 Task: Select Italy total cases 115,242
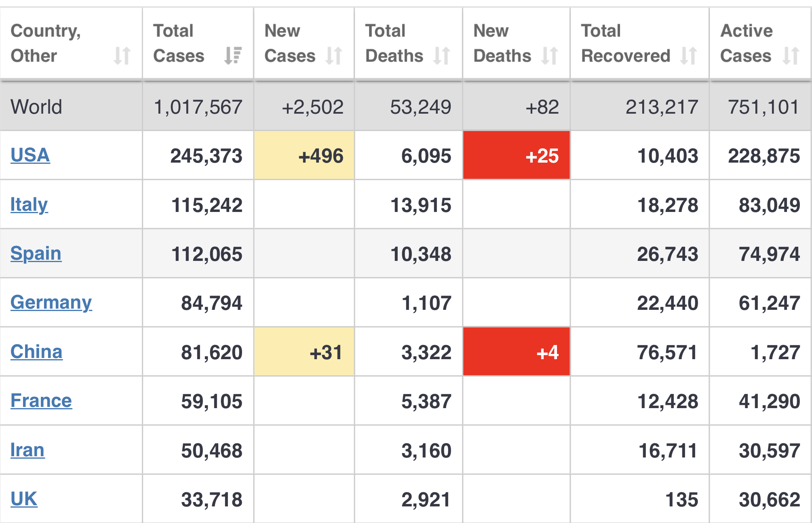pos(207,205)
